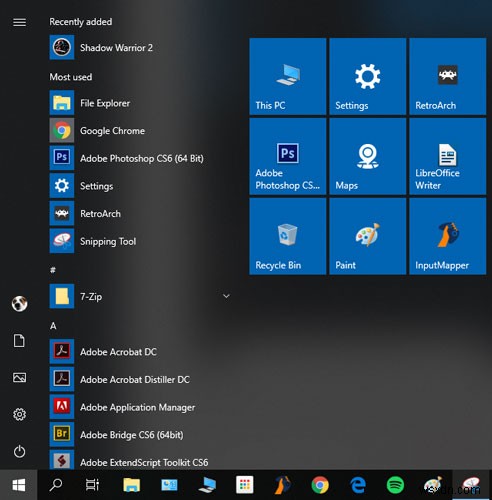Image resolution: width=492 pixels, height=500 pixels.
Task: Open taskbar Search magnifier
Action: click(x=56, y=485)
